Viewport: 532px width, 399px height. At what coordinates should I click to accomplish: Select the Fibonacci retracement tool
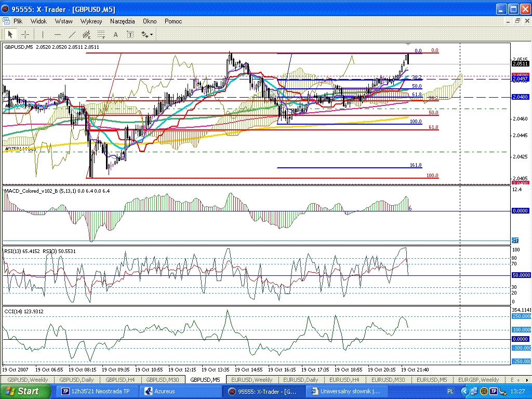(101, 35)
